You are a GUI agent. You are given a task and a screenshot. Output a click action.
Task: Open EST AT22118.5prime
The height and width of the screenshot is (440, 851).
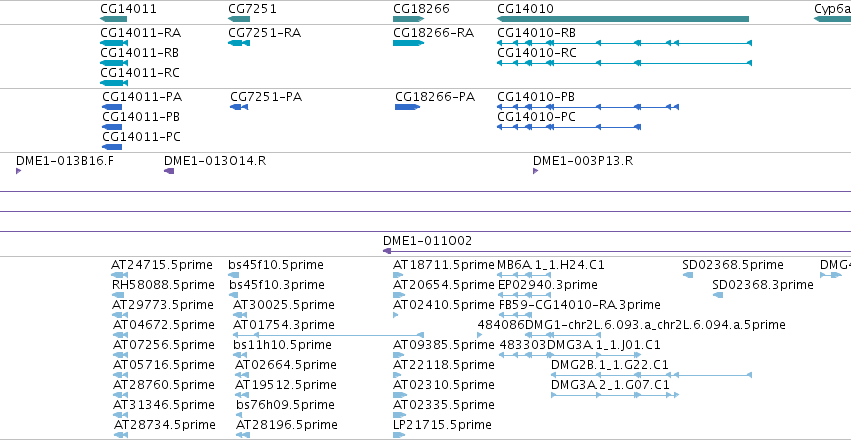coord(444,365)
